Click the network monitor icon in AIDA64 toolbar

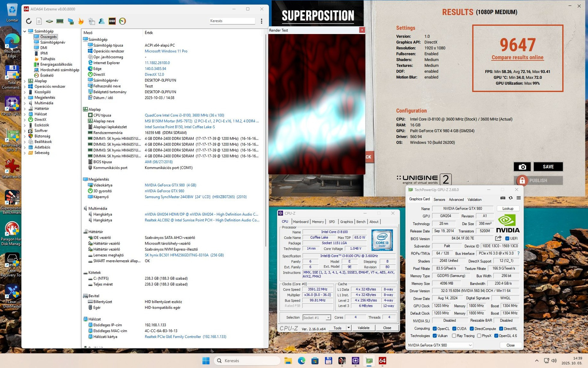click(x=71, y=21)
